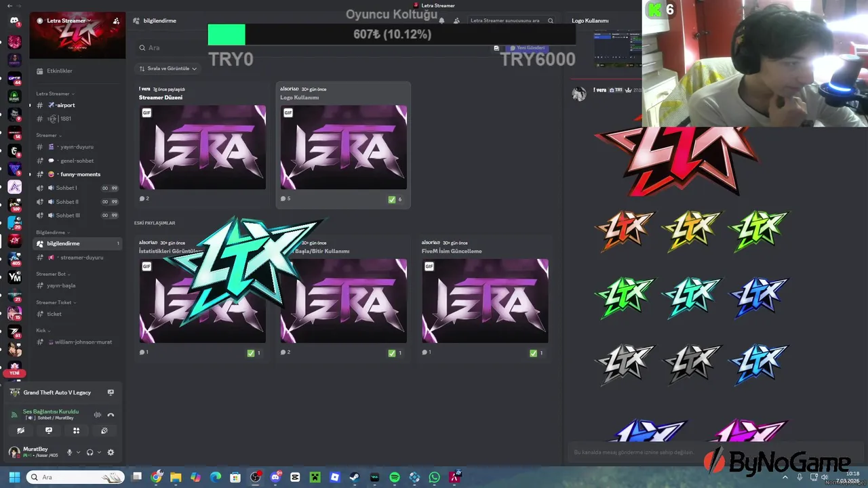
Task: Turn camera on in voice panel
Action: coord(21,430)
